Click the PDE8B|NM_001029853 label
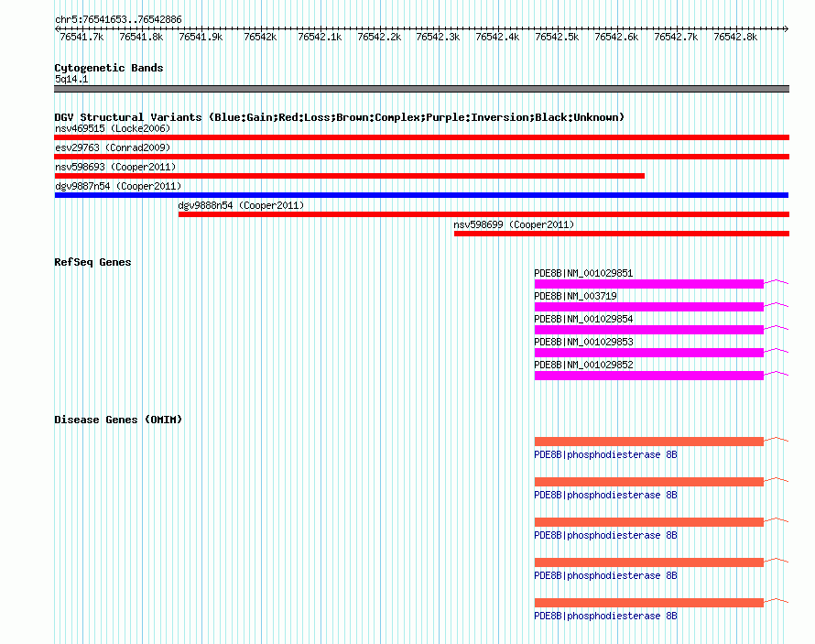 point(583,342)
